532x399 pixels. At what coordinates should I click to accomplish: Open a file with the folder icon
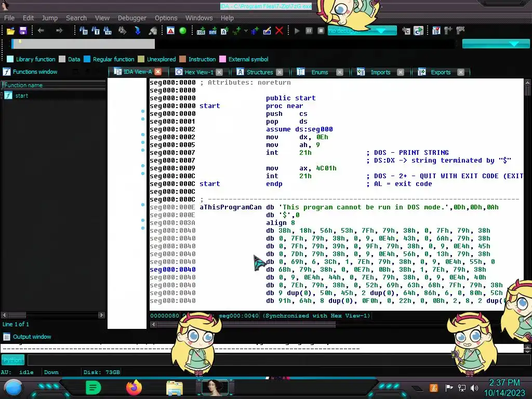pos(10,31)
